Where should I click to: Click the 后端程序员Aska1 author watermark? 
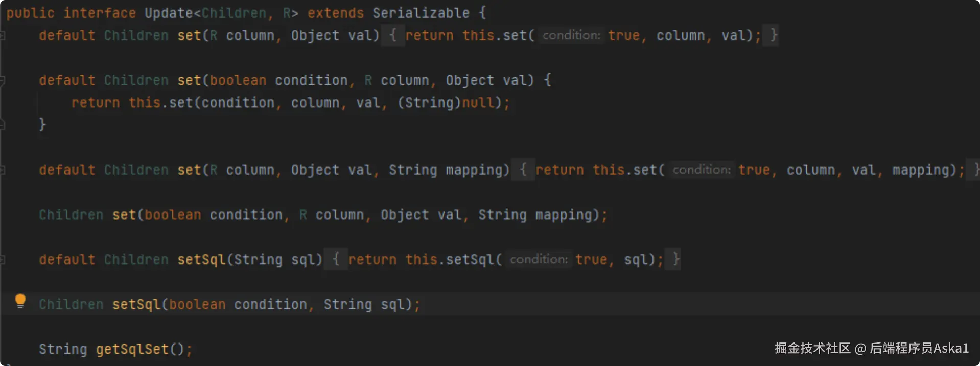pyautogui.click(x=919, y=349)
